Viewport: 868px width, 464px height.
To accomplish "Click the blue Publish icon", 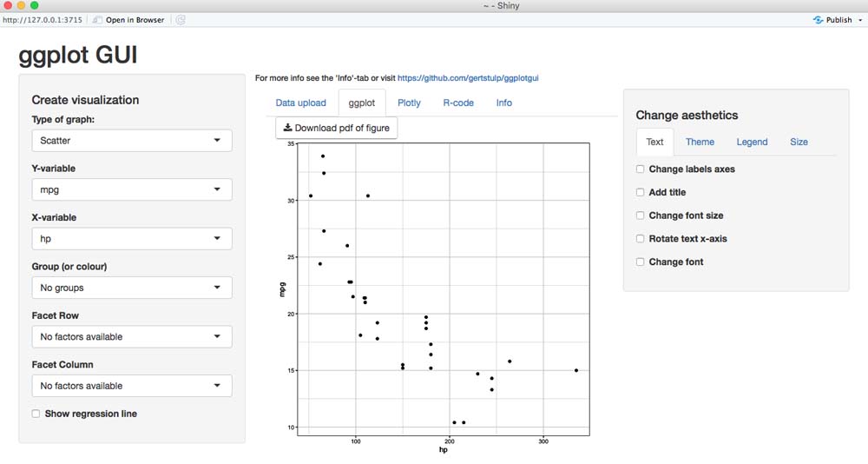I will click(x=818, y=19).
